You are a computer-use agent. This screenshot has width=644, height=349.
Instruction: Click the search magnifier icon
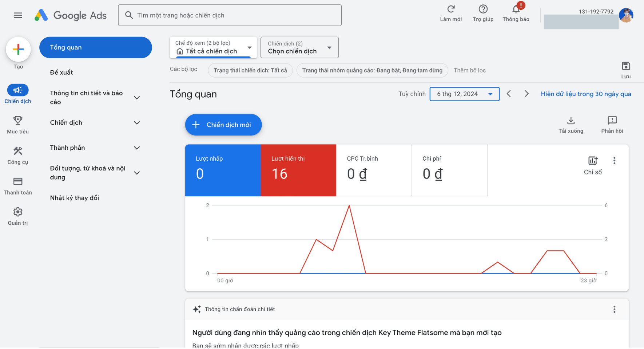click(129, 15)
